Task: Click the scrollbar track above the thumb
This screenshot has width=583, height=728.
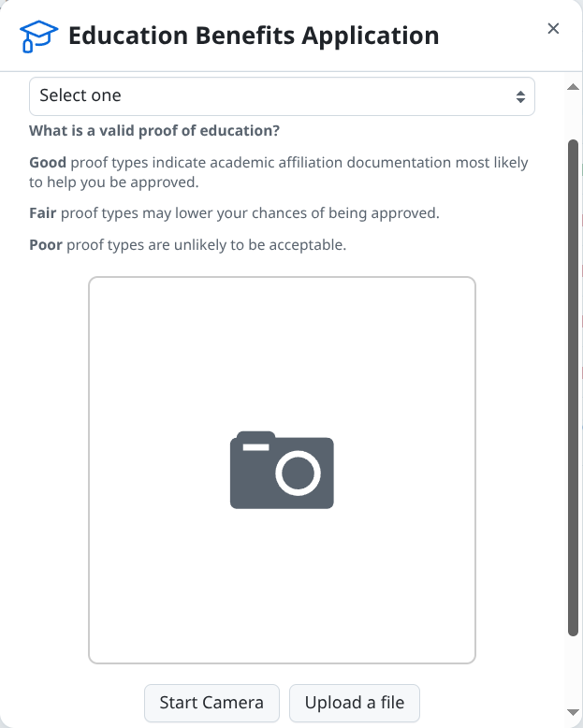Action: click(574, 117)
